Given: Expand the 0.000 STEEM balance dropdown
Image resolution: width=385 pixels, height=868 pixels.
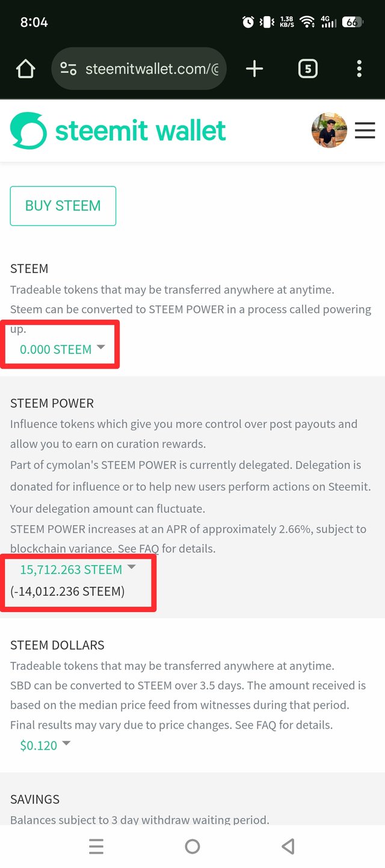Looking at the screenshot, I should pos(63,349).
